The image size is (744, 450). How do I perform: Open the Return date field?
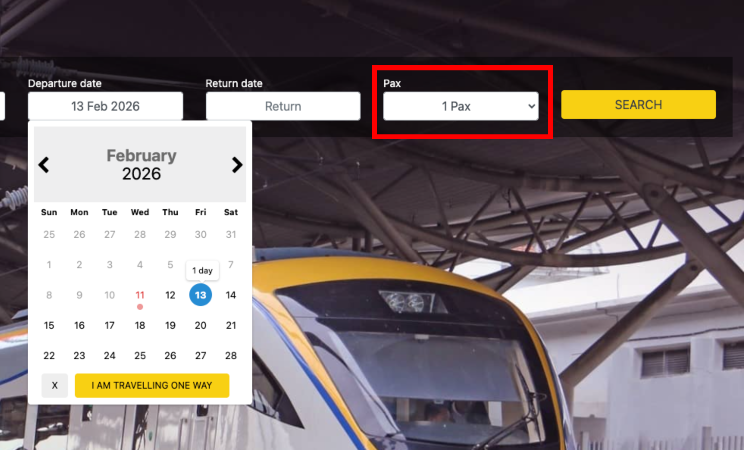[283, 106]
